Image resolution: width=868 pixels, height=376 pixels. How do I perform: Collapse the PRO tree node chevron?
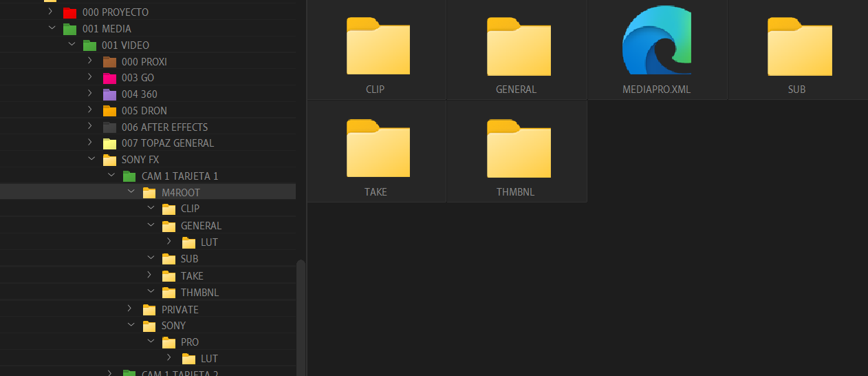(x=150, y=342)
